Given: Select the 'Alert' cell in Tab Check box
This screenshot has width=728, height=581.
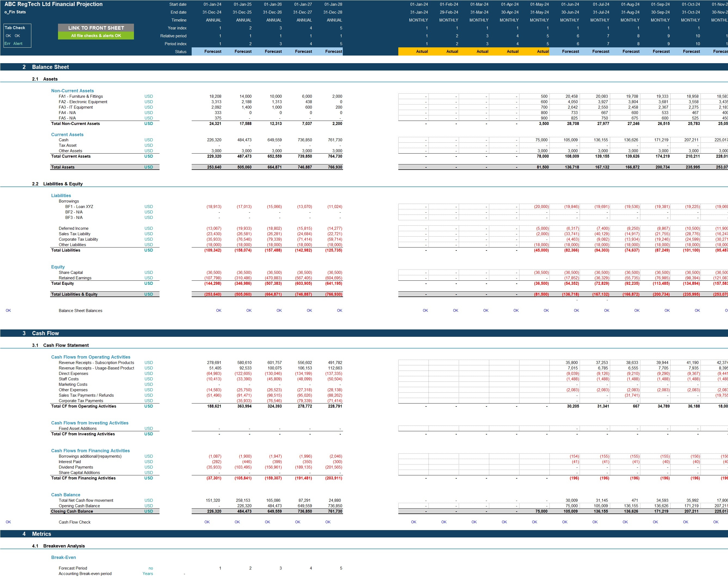Looking at the screenshot, I should (x=18, y=44).
